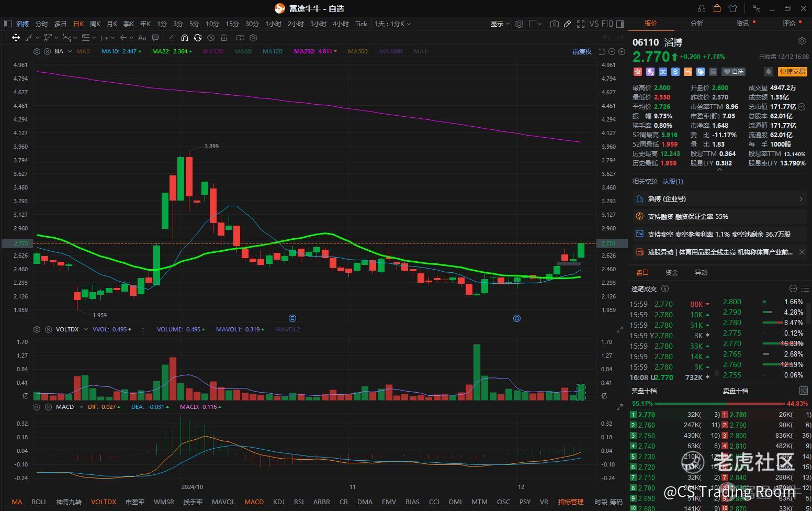Expand the chart to full screen
The image size is (812, 511).
(x=581, y=24)
